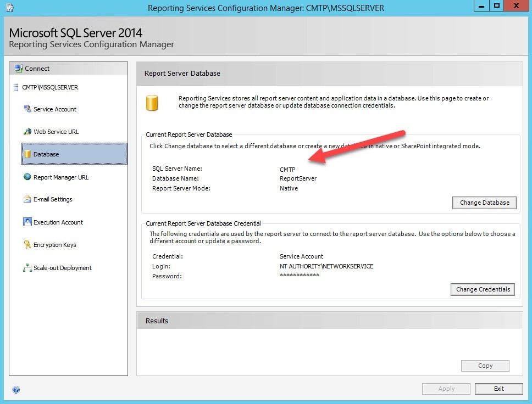Click the CMTP\MSSQLSERVER server instance icon
The width and height of the screenshot is (532, 404).
point(16,87)
